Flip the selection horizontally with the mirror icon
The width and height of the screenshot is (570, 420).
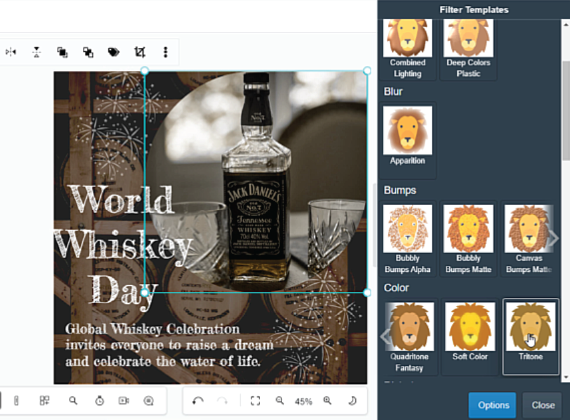coord(11,52)
